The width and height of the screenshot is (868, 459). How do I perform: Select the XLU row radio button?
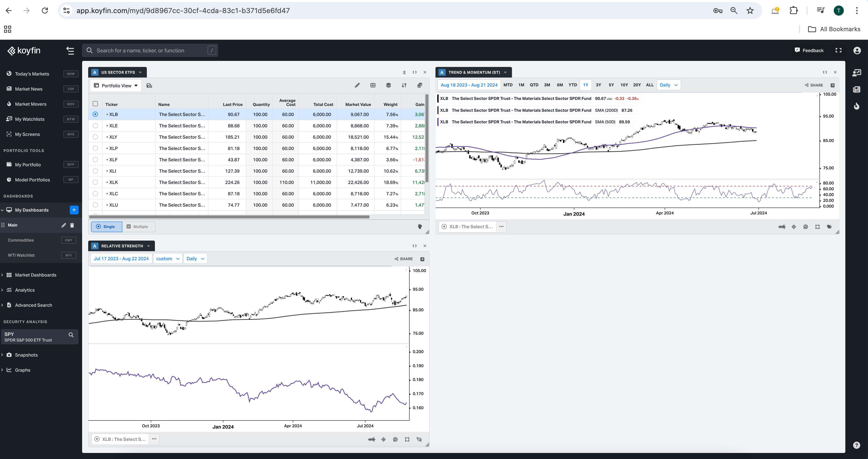click(95, 205)
